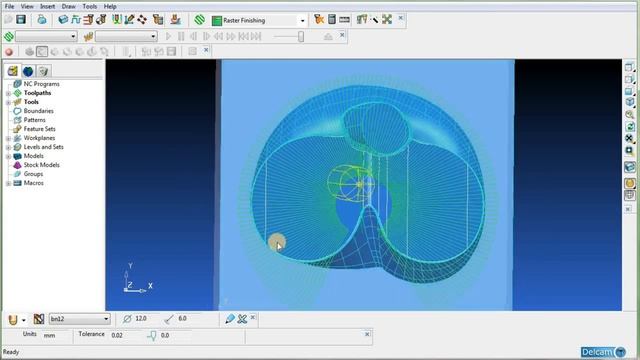
Task: Click the top view icon in right toolbar
Action: point(629,67)
